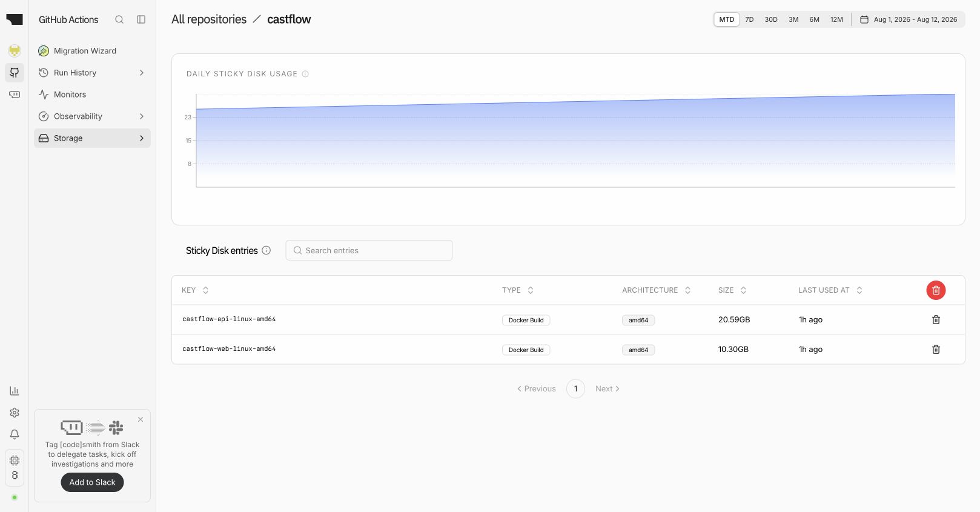Viewport: 980px width, 512px height.
Task: Expand Storage chevron
Action: pos(142,138)
